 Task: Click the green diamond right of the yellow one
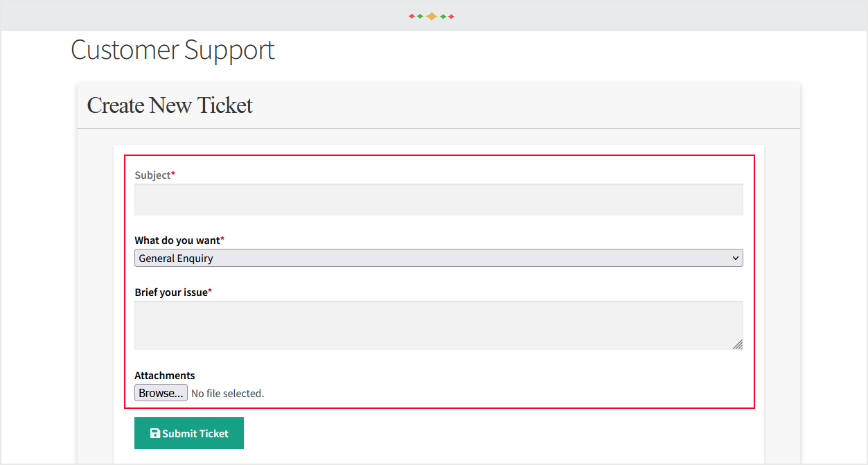(x=443, y=16)
